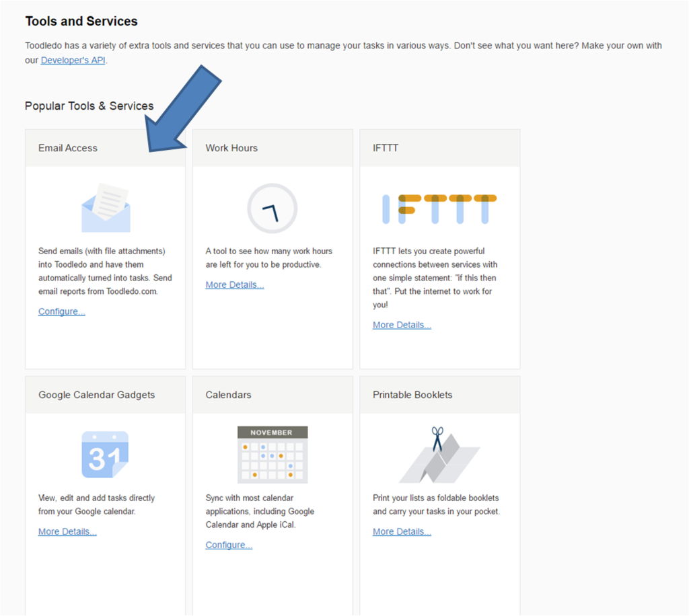Click 'View, edit and add tasks directly' text
The height and width of the screenshot is (616, 689).
click(x=97, y=504)
